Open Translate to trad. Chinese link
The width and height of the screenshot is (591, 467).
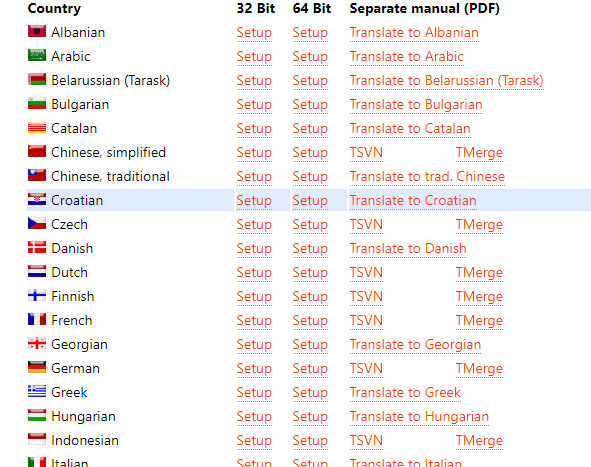click(427, 177)
